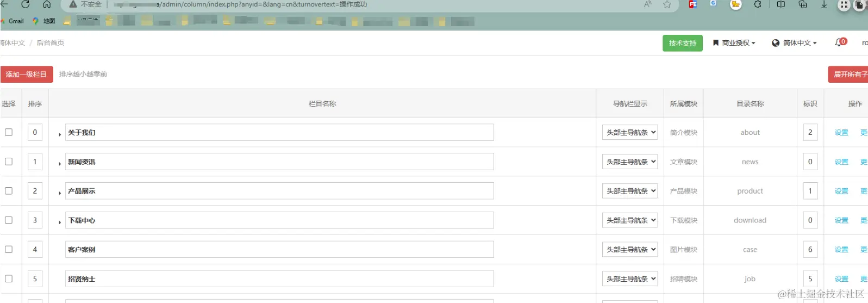Click the 简体中文 breadcrumb link
Image resolution: width=868 pixels, height=303 pixels.
pyautogui.click(x=12, y=42)
